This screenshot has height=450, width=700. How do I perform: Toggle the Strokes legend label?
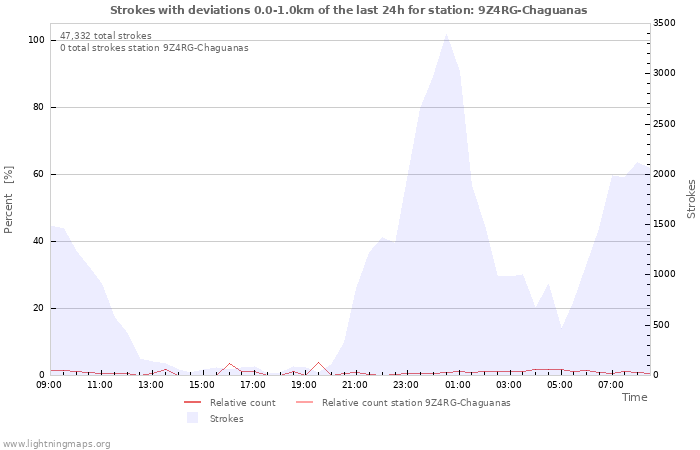click(x=226, y=418)
